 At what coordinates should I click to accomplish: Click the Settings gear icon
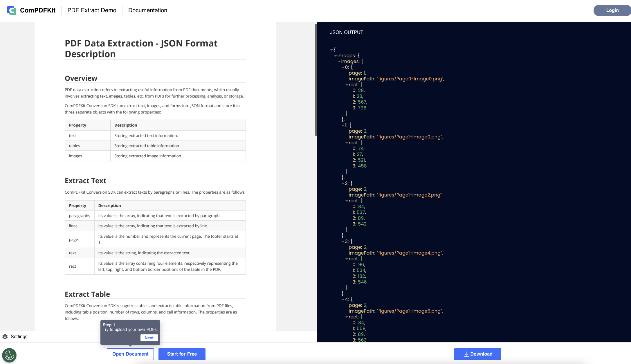(5, 336)
